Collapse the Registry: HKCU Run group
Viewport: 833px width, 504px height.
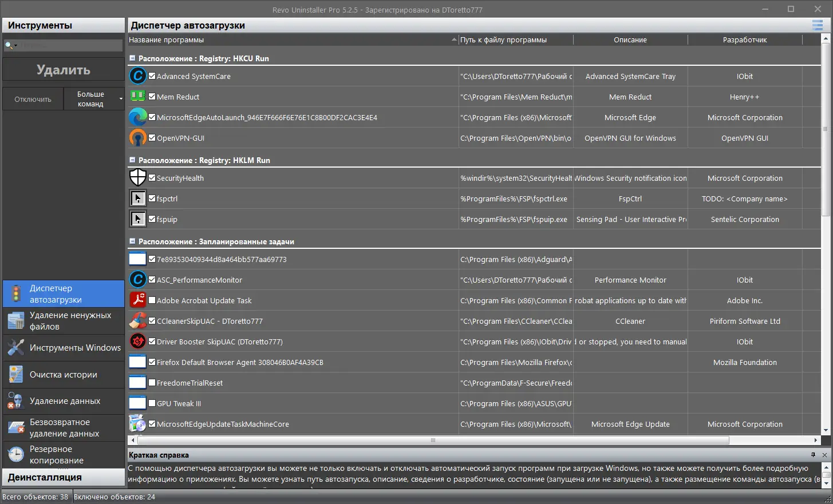132,58
